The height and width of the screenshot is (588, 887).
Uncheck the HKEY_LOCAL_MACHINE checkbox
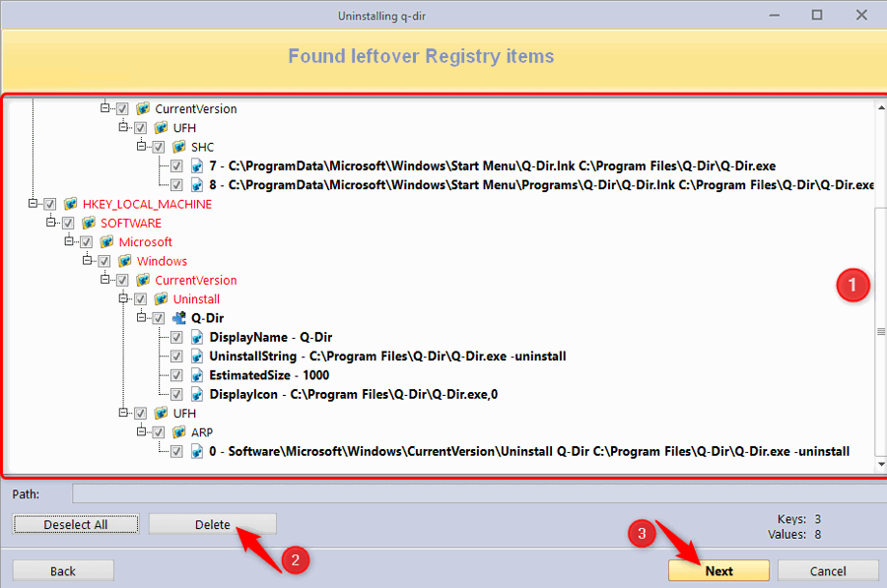[x=50, y=204]
